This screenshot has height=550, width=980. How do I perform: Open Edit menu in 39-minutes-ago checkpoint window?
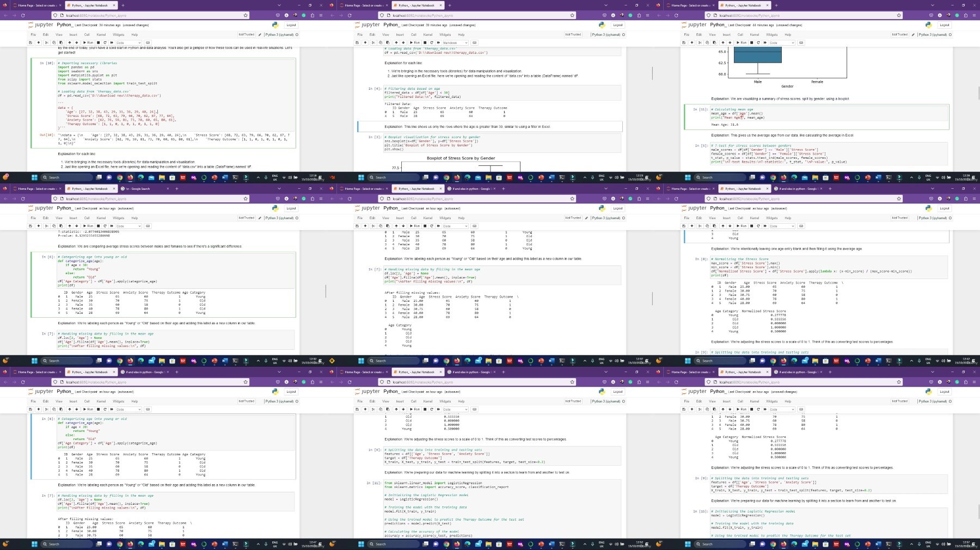click(372, 34)
